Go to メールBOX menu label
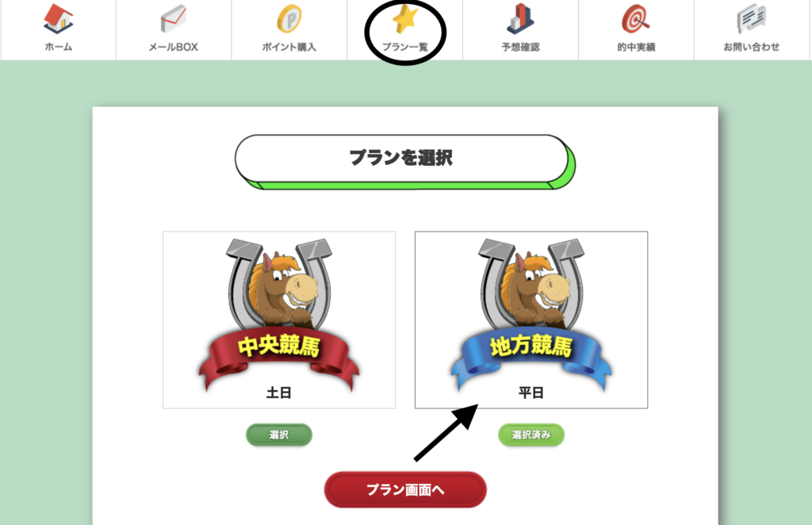 (174, 47)
